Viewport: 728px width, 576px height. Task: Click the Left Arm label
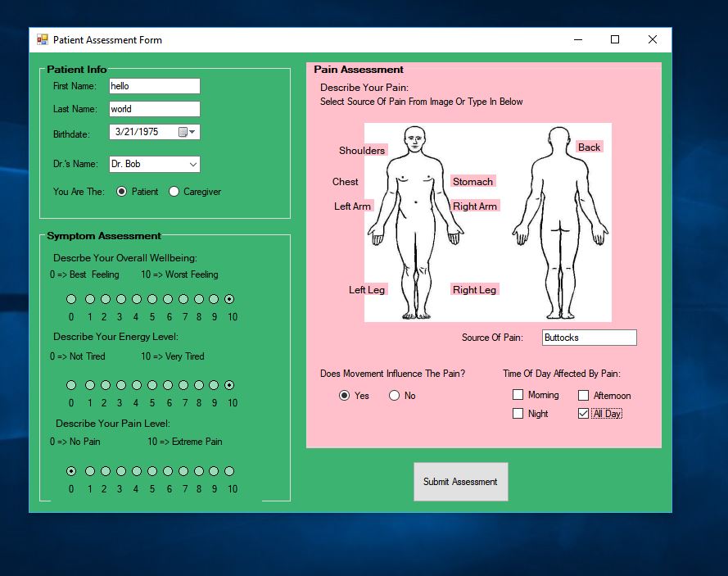click(352, 206)
